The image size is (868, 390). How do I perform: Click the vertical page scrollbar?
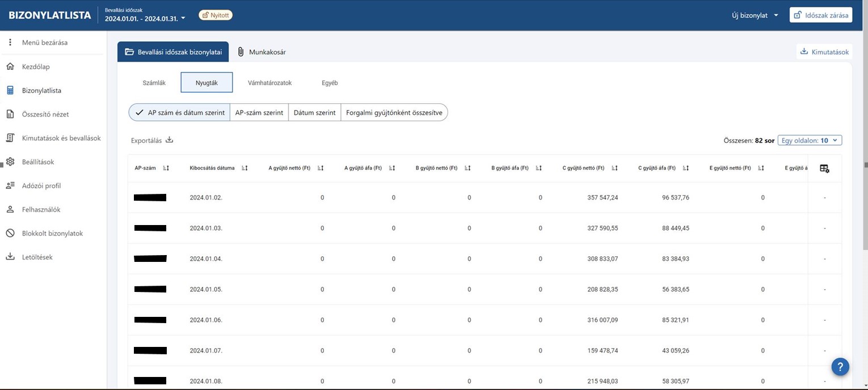point(865,165)
